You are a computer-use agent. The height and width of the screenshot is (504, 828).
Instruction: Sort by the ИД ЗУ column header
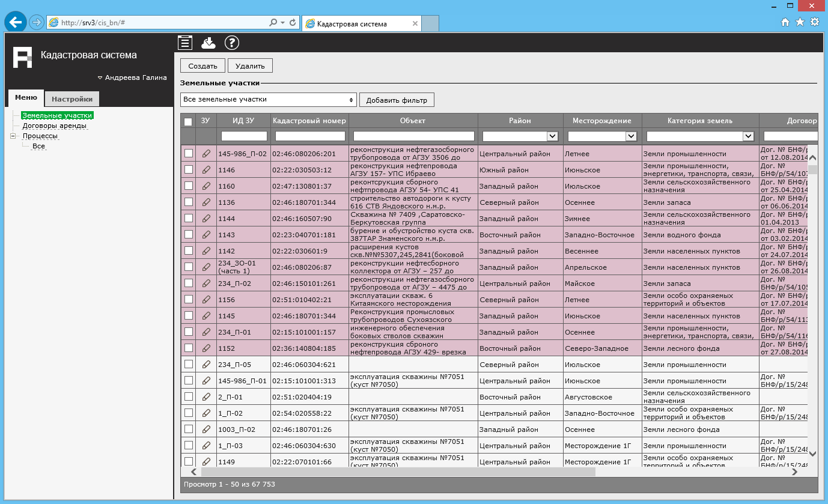(x=243, y=121)
